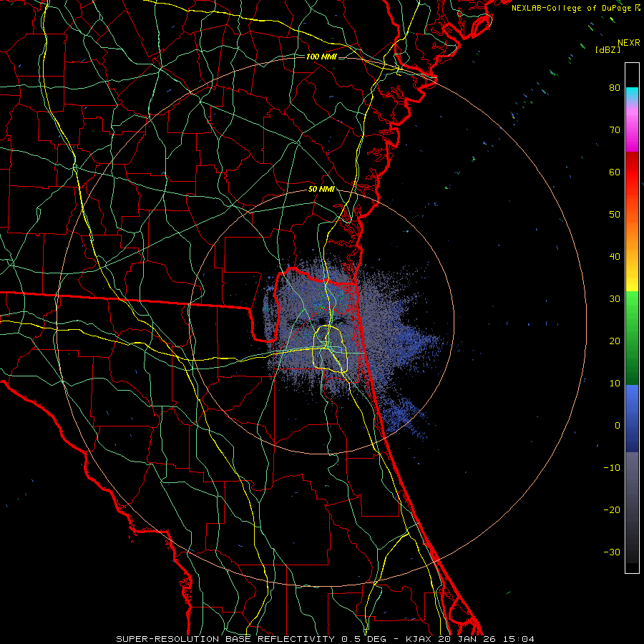Click the -20 value on the dBZ scale

pyautogui.click(x=612, y=509)
